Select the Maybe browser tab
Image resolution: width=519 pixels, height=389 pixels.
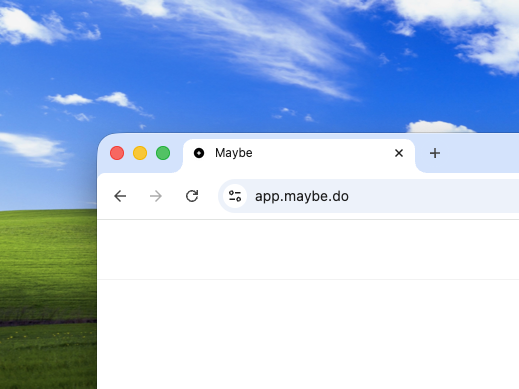(299, 155)
